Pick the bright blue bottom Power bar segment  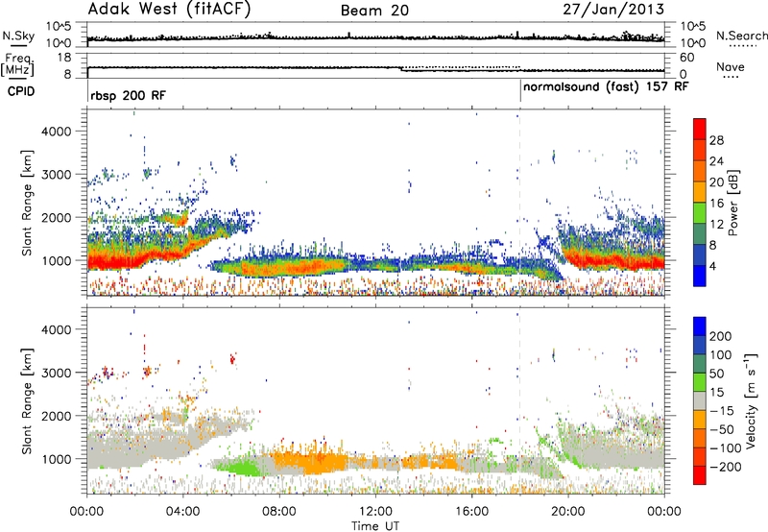point(700,277)
